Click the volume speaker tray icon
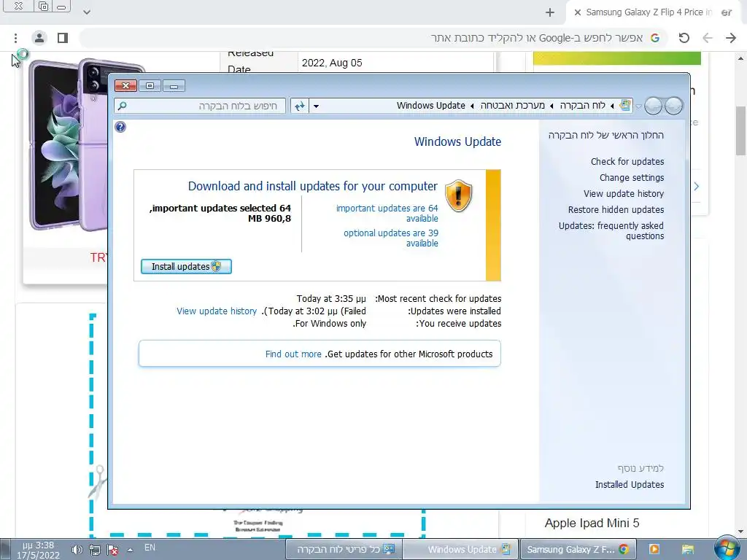 tap(77, 550)
